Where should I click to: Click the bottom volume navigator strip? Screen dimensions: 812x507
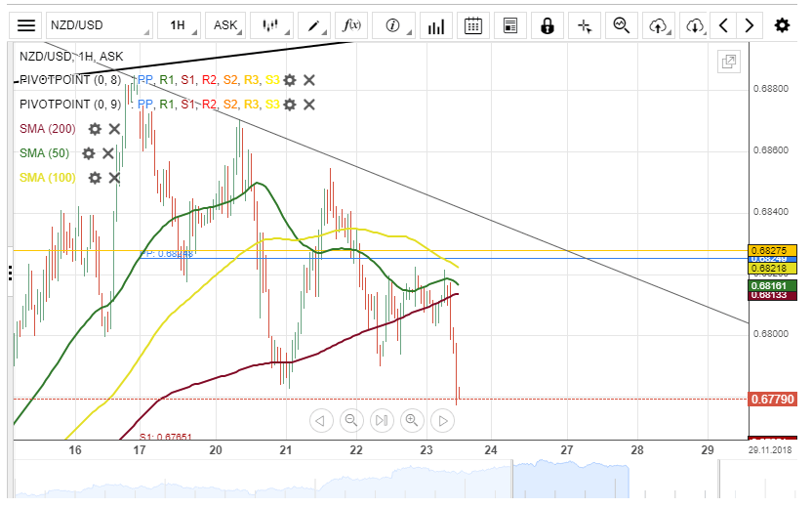tap(390, 481)
